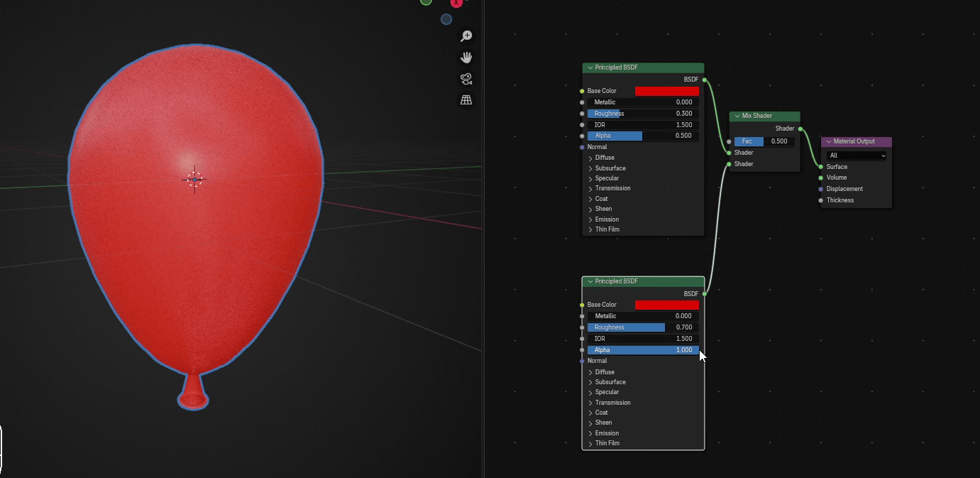Switch perspective/orthographic grid icon
980x478 pixels.
(x=466, y=100)
